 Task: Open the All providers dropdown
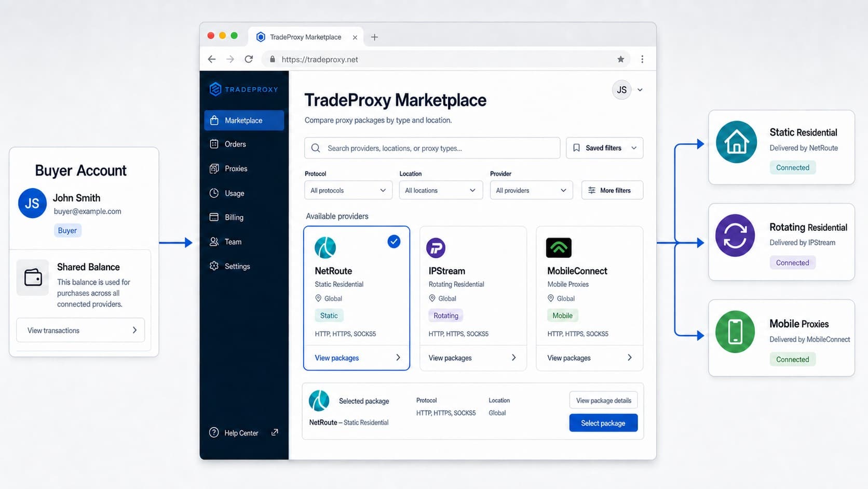pyautogui.click(x=532, y=190)
